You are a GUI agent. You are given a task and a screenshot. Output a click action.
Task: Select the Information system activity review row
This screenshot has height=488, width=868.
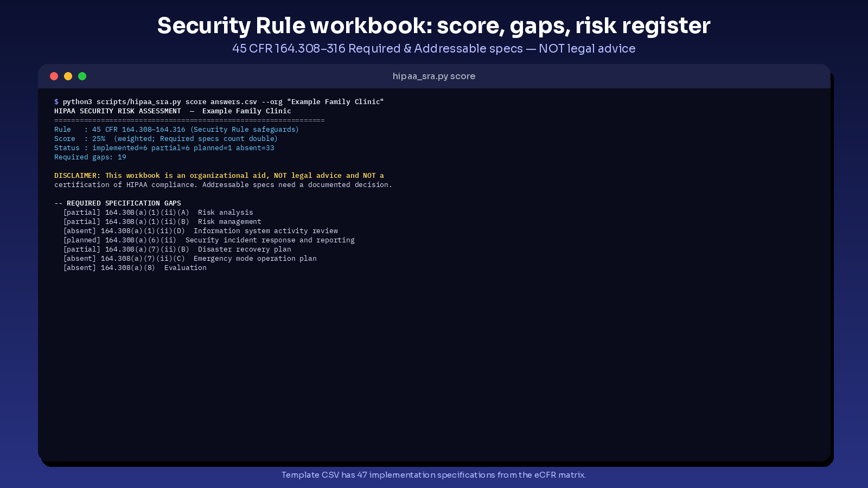point(200,231)
